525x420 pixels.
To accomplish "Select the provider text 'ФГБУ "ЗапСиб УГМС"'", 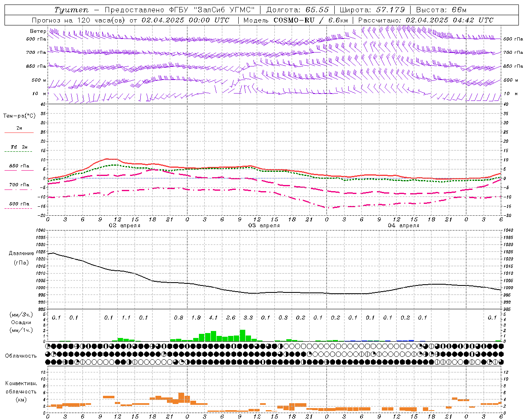I will point(212,10).
